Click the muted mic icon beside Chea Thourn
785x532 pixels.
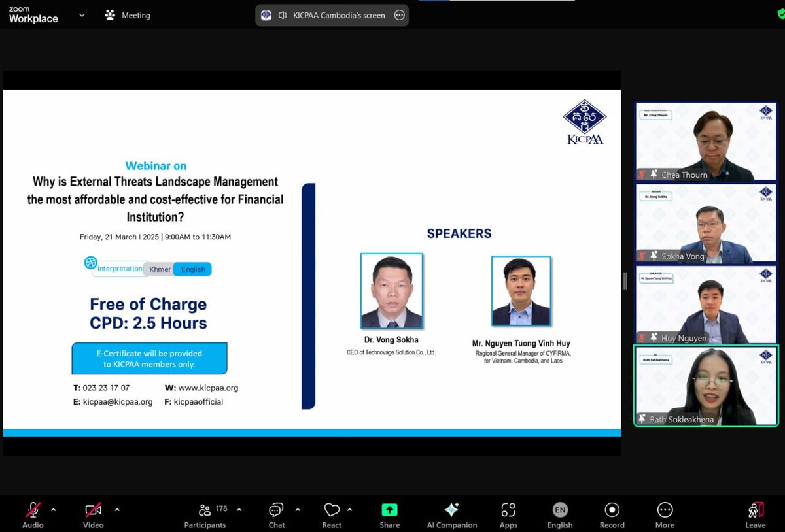[642, 175]
